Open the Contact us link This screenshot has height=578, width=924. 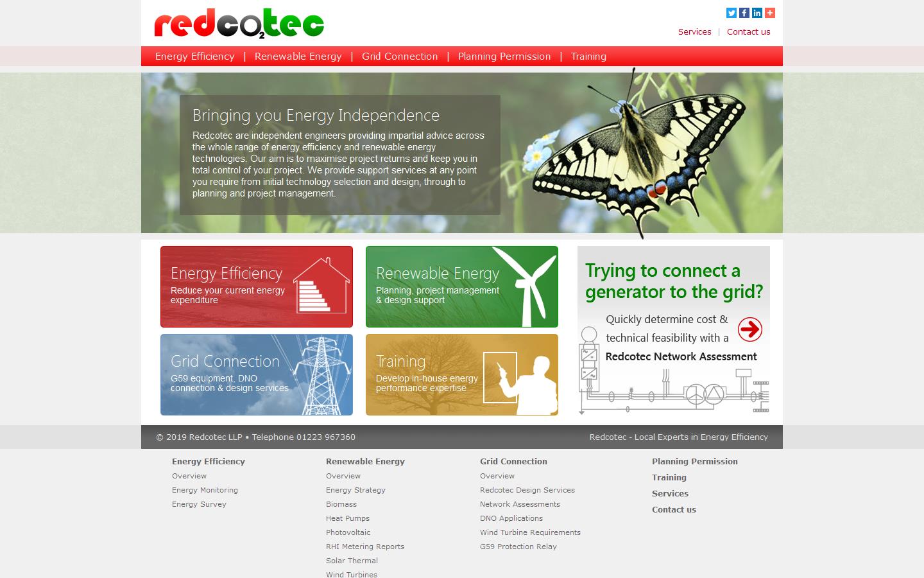[748, 31]
